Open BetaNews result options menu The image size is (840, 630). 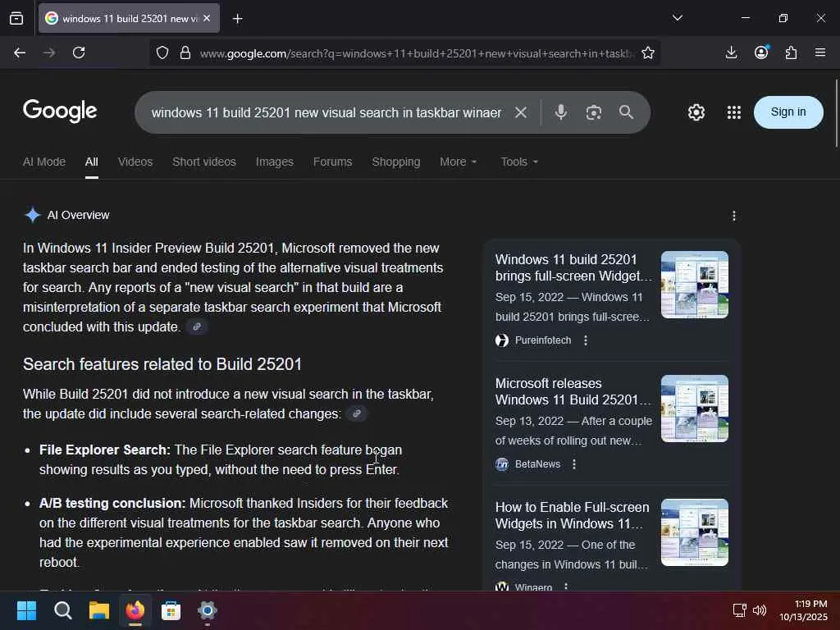pyautogui.click(x=574, y=464)
